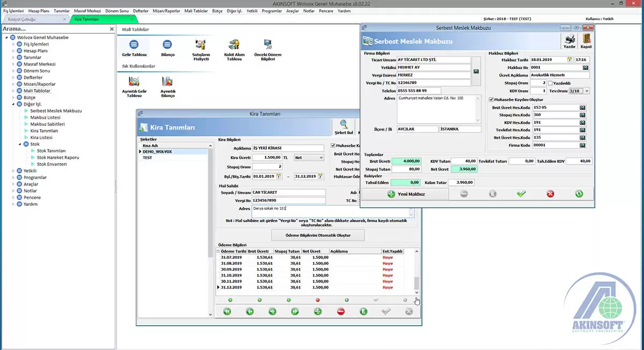
Task: Switch to the Kısayol Çubuğu tab
Action: (23, 19)
